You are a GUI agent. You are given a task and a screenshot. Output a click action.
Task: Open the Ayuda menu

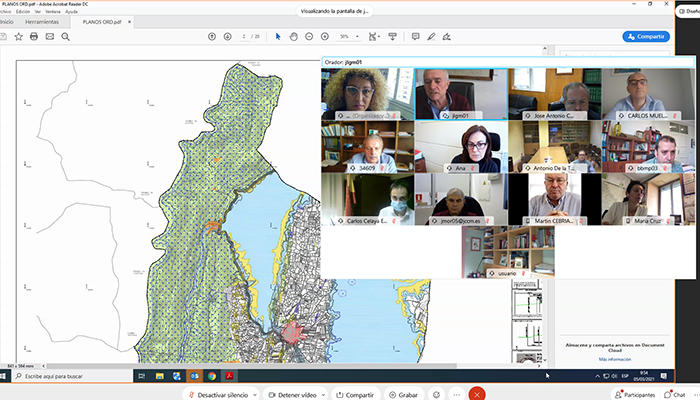click(x=71, y=11)
